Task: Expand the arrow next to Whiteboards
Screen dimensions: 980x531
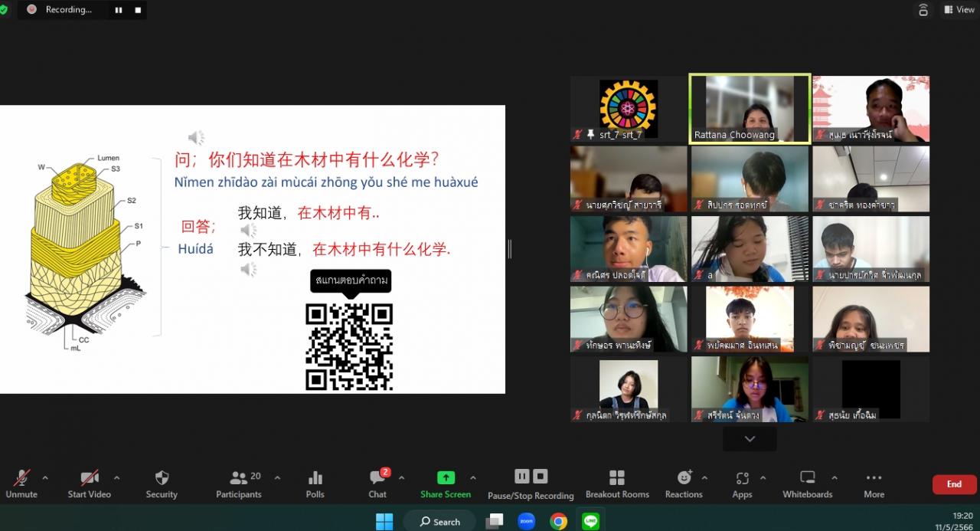Action: [834, 477]
